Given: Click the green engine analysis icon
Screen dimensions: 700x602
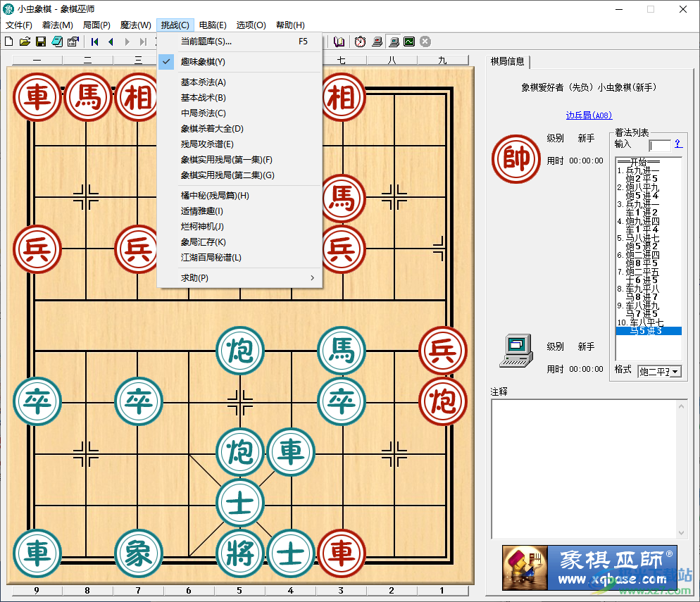Looking at the screenshot, I should (x=409, y=42).
